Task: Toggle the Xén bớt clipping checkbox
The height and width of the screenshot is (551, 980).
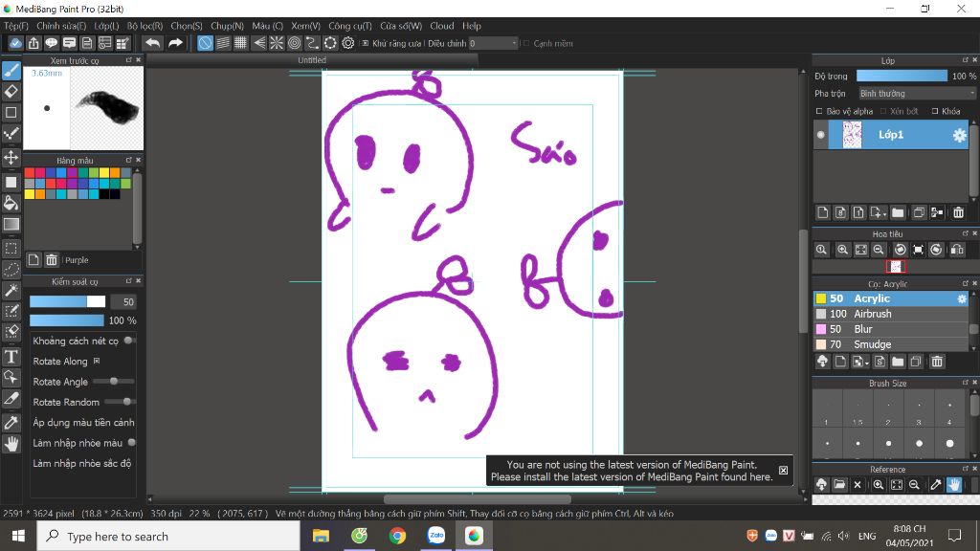Action: tap(883, 111)
